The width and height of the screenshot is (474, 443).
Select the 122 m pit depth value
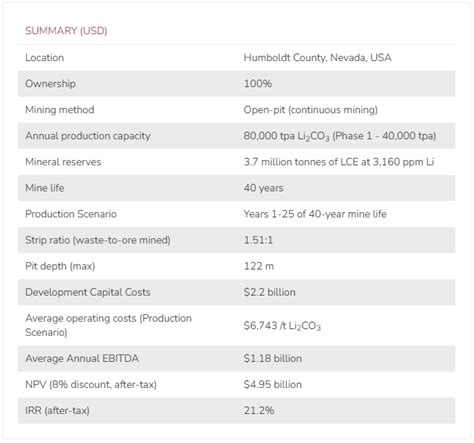[259, 266]
